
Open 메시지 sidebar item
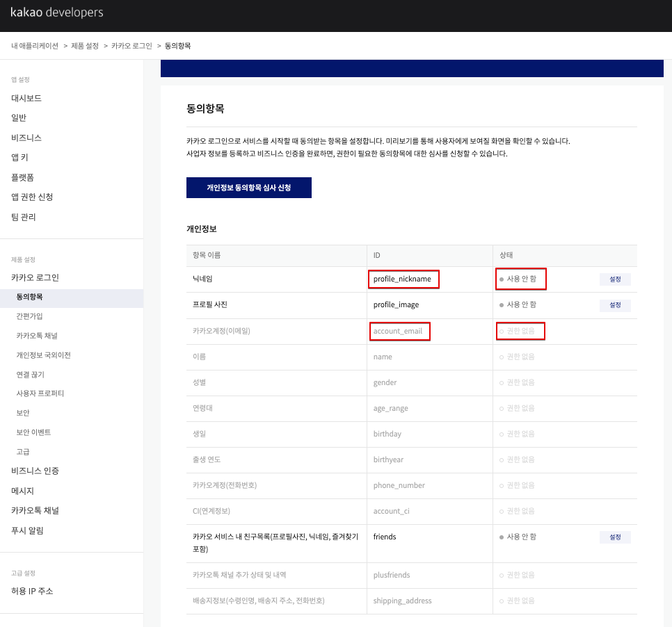pyautogui.click(x=23, y=491)
